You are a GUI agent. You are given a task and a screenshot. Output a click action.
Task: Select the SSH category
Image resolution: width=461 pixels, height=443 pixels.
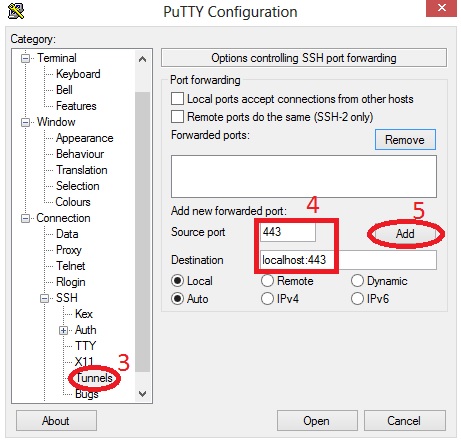coord(67,298)
